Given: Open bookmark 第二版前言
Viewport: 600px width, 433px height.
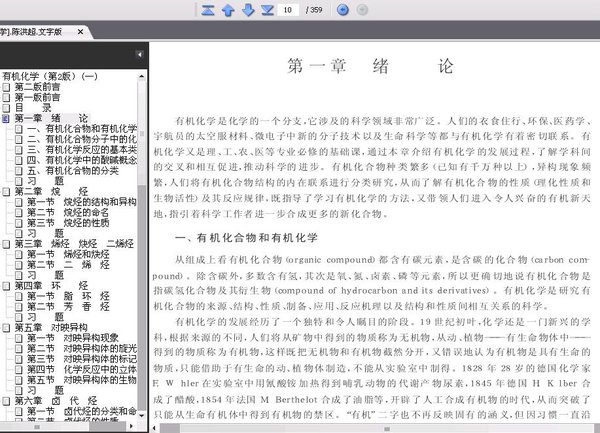Looking at the screenshot, I should pyautogui.click(x=37, y=87).
